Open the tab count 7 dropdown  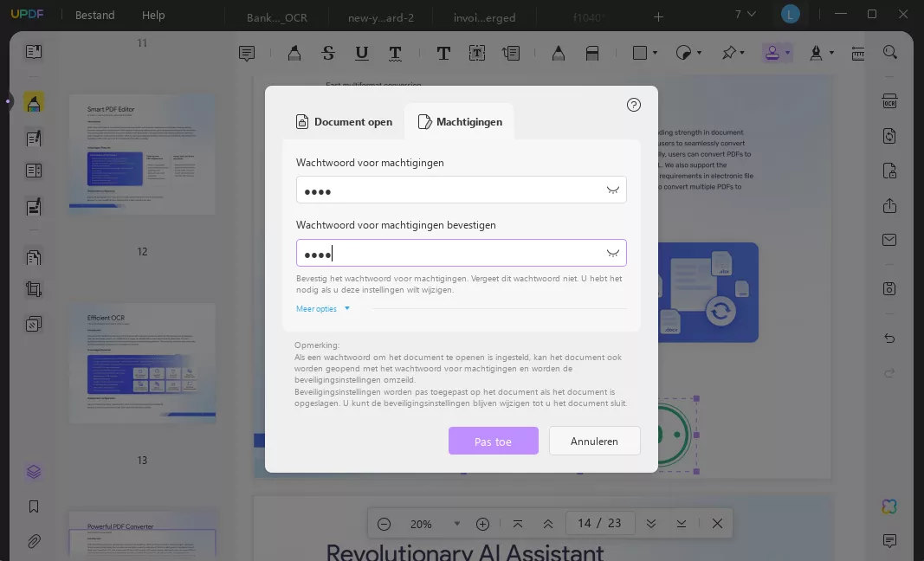pos(745,14)
